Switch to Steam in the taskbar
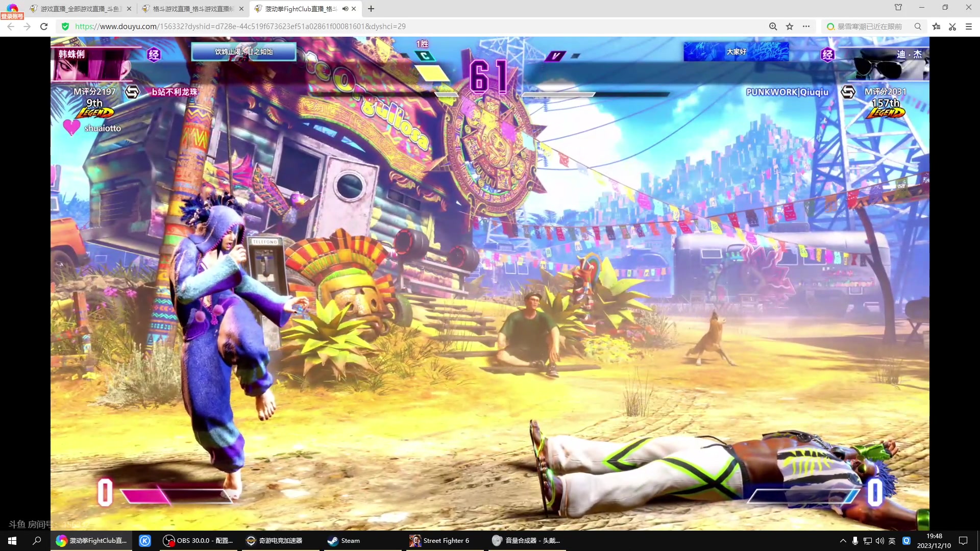The image size is (980, 551). pos(362,541)
